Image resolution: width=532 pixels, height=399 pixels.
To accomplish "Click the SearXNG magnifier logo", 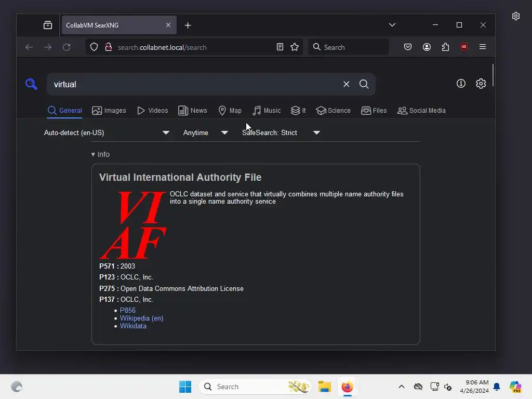I will click(31, 84).
